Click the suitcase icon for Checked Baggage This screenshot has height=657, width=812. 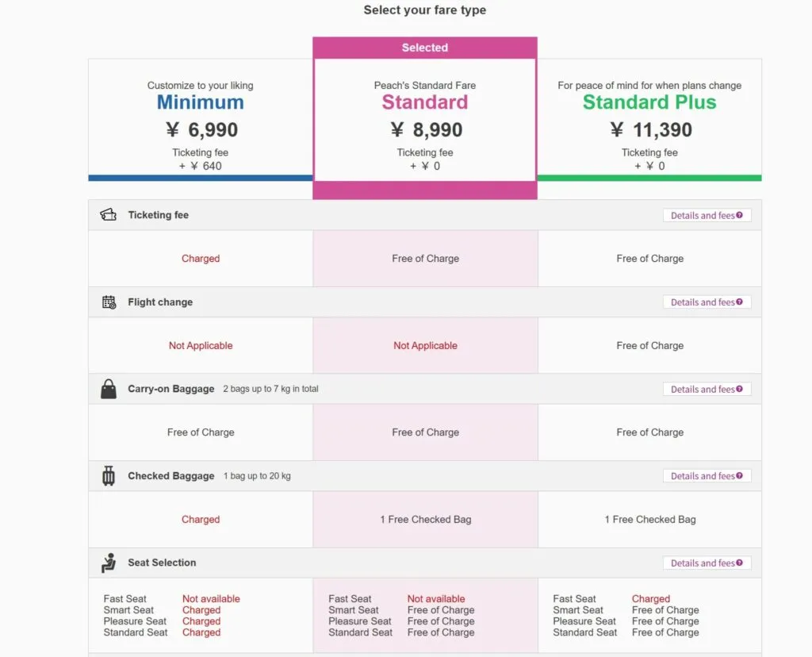click(x=109, y=476)
